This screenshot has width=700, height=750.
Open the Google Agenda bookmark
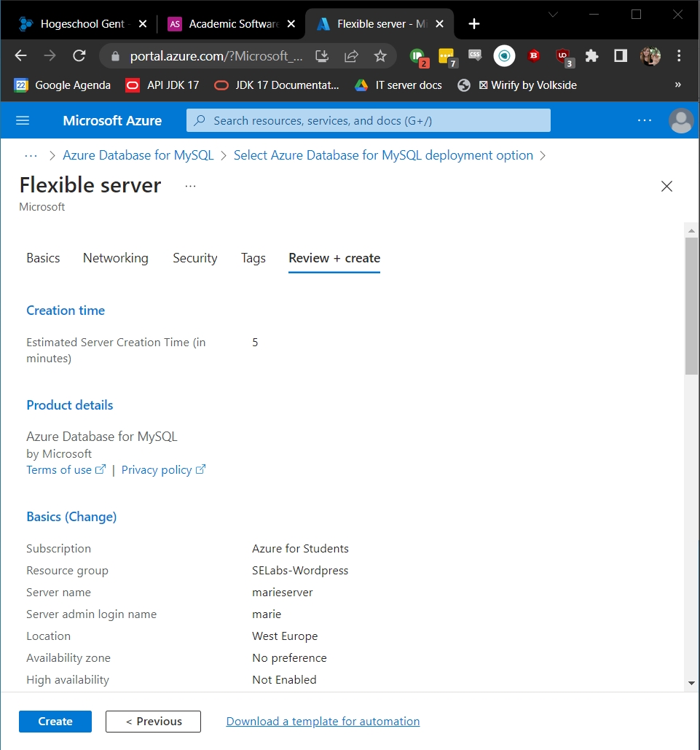[62, 85]
